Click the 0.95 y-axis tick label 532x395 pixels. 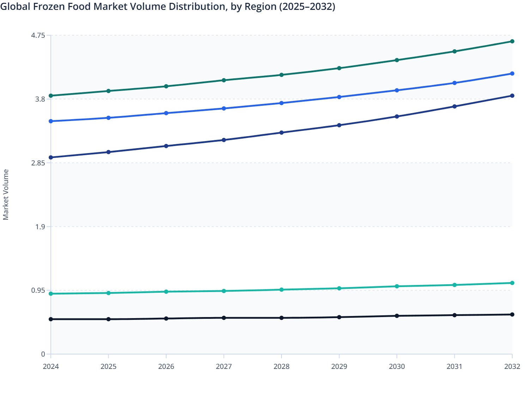click(39, 290)
